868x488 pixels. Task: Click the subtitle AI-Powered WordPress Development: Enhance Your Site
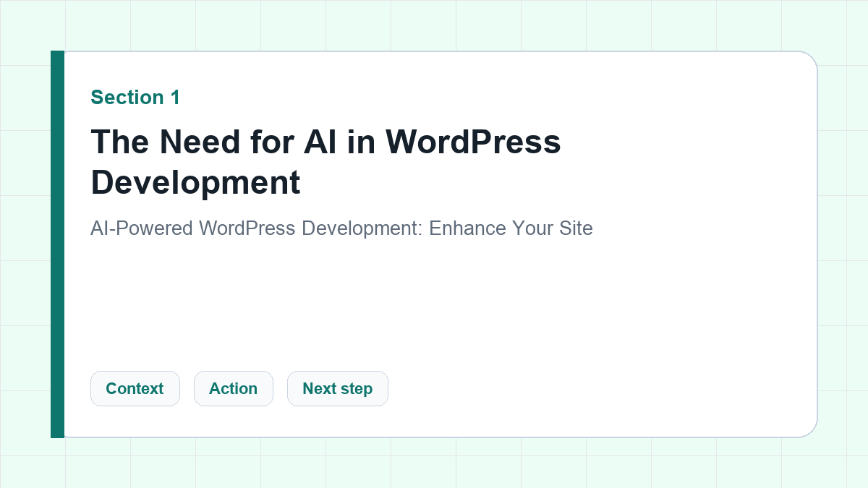pos(341,228)
